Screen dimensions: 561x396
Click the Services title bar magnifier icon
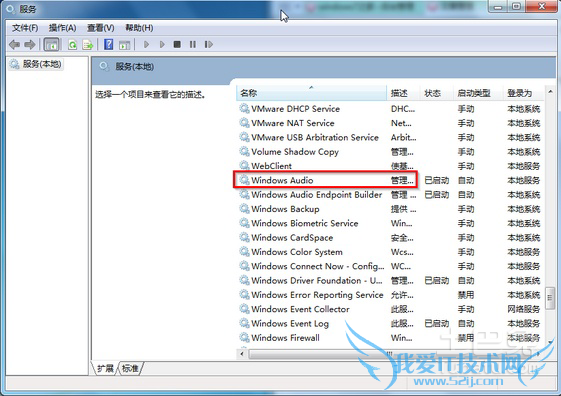tap(11, 9)
